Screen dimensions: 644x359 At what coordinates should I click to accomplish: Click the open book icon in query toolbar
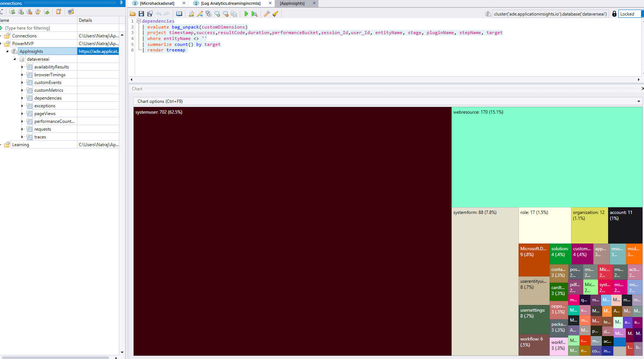click(179, 14)
